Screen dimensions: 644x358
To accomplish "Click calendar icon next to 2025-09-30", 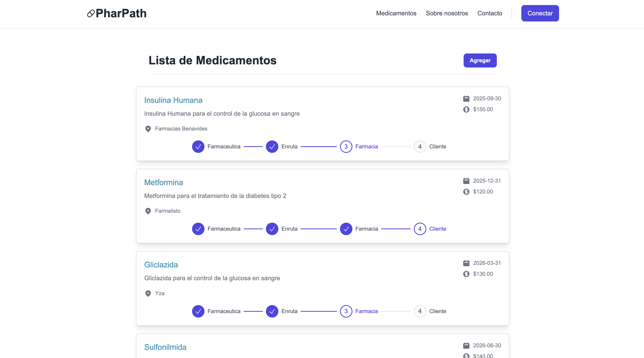I will (466, 99).
